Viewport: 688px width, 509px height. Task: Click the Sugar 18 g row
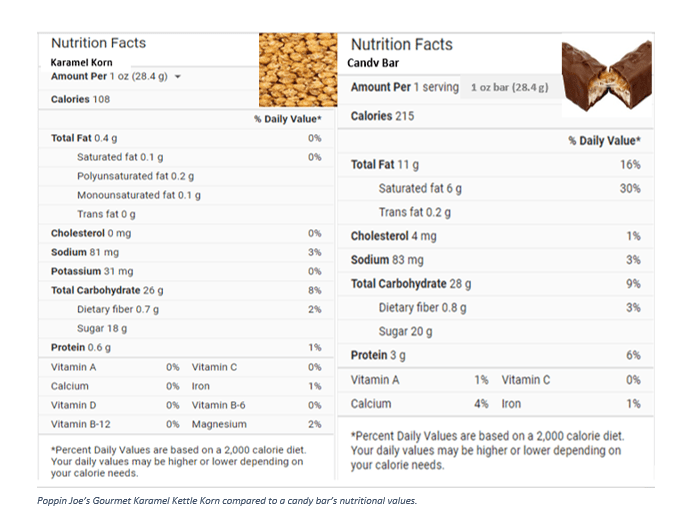click(x=102, y=328)
